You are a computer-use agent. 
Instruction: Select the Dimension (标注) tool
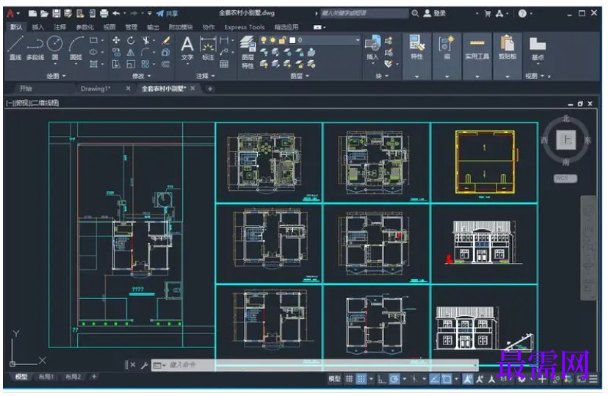tap(208, 48)
